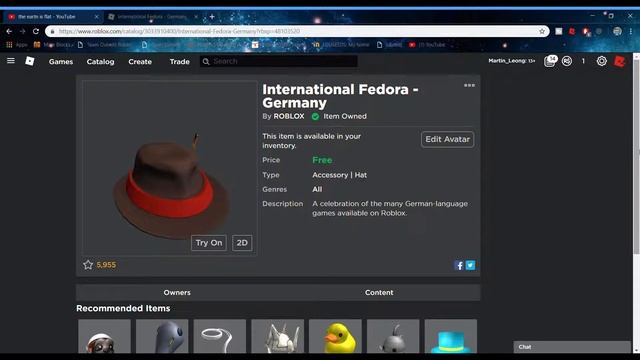Close the YouTube browser tab

tap(96, 17)
